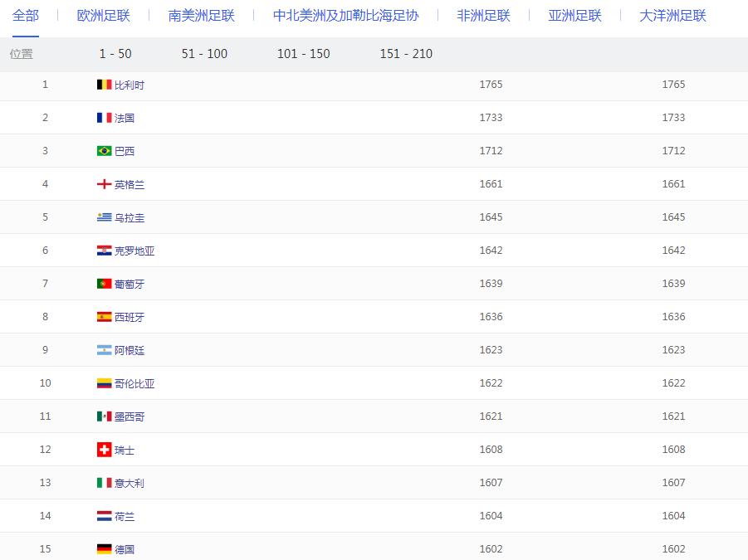Open the 法国 team link
Image resolution: width=748 pixels, height=560 pixels.
[x=125, y=118]
